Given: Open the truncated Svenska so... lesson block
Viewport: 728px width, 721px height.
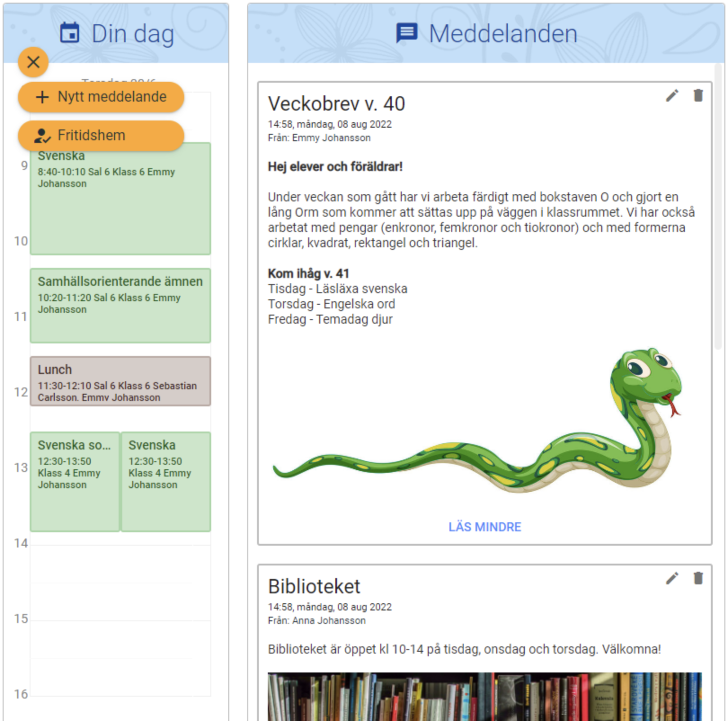Looking at the screenshot, I should click(x=75, y=482).
